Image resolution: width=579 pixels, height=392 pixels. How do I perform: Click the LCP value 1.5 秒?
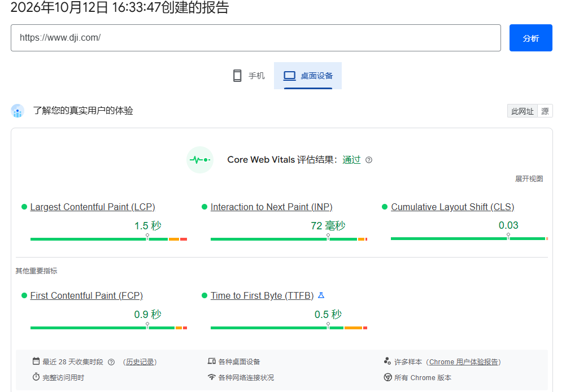(x=147, y=225)
